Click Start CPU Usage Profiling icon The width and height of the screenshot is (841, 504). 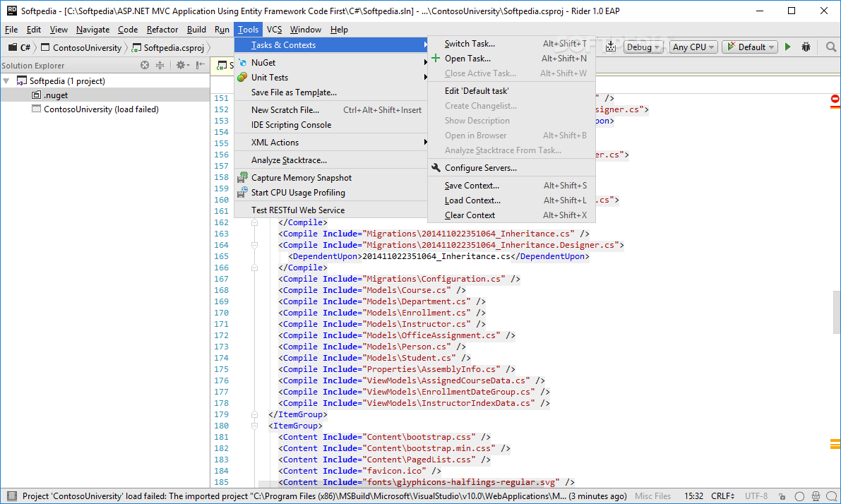point(242,192)
